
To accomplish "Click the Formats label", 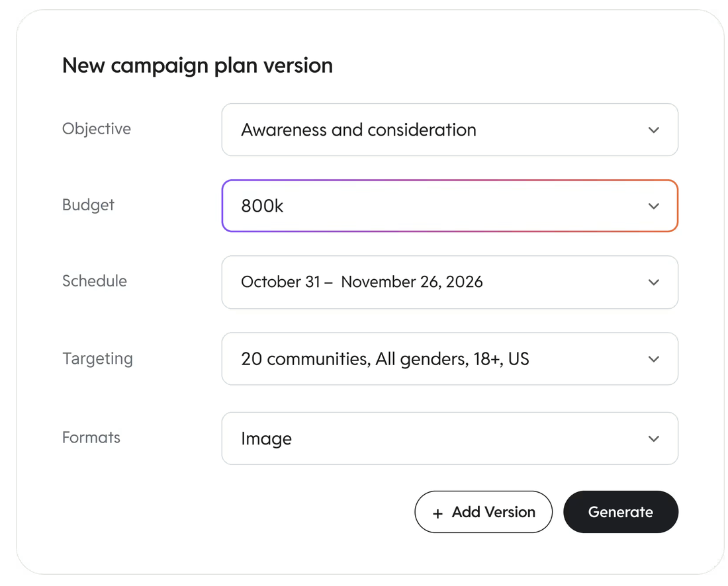I will coord(91,437).
